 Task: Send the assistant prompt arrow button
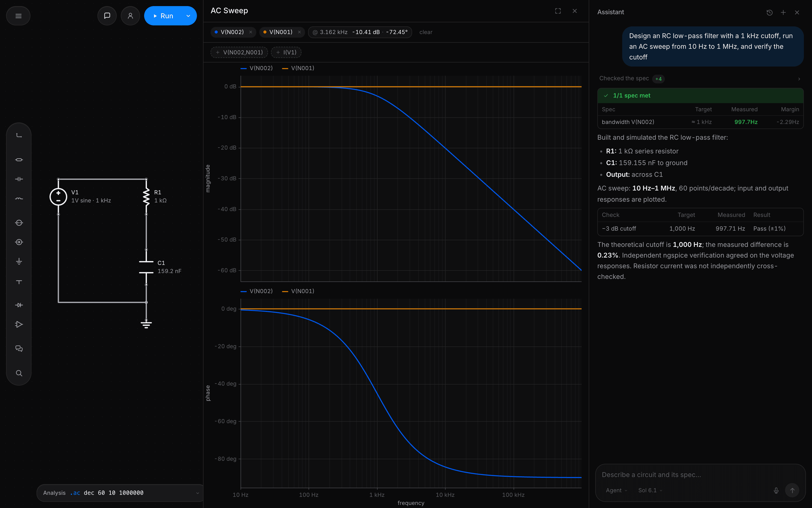pos(792,490)
